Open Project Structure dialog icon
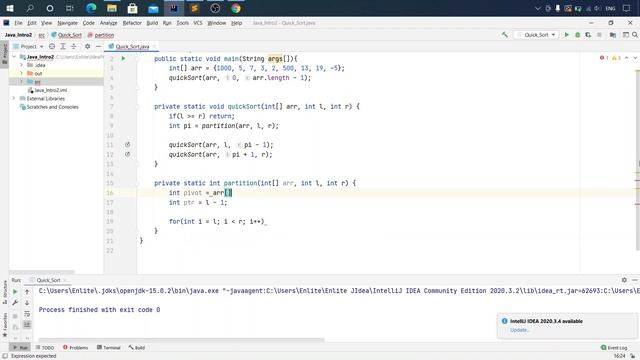The height and width of the screenshot is (360, 640). (x=613, y=35)
